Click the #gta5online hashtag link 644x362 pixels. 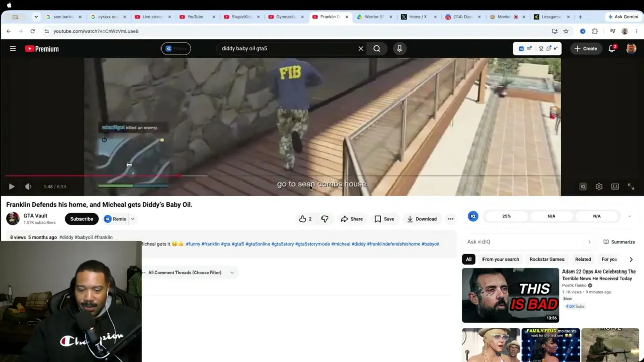pyautogui.click(x=257, y=244)
